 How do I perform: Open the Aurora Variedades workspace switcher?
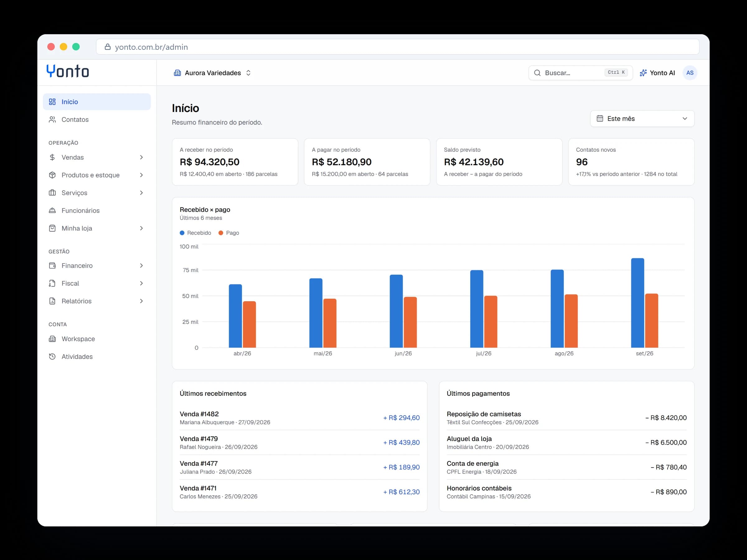pyautogui.click(x=212, y=73)
